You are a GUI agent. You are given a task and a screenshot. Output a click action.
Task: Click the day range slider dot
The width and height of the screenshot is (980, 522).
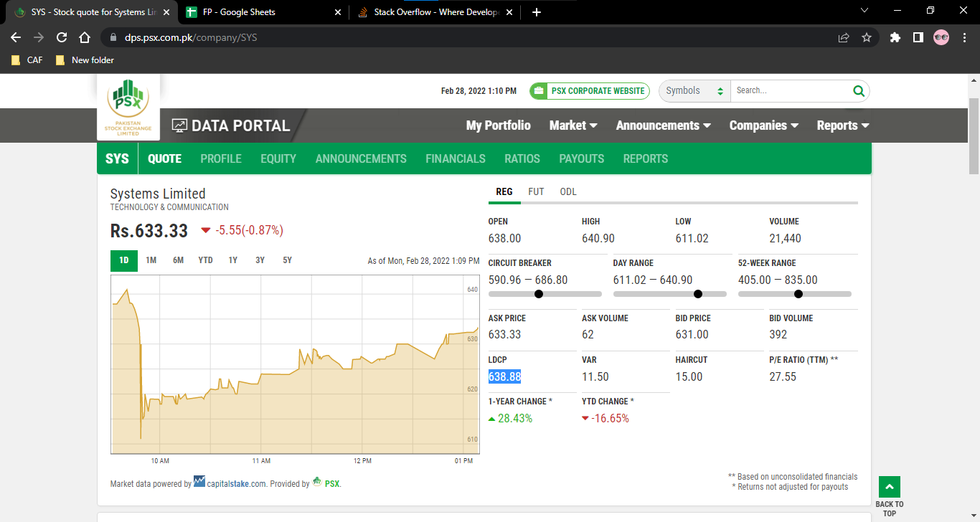click(698, 294)
